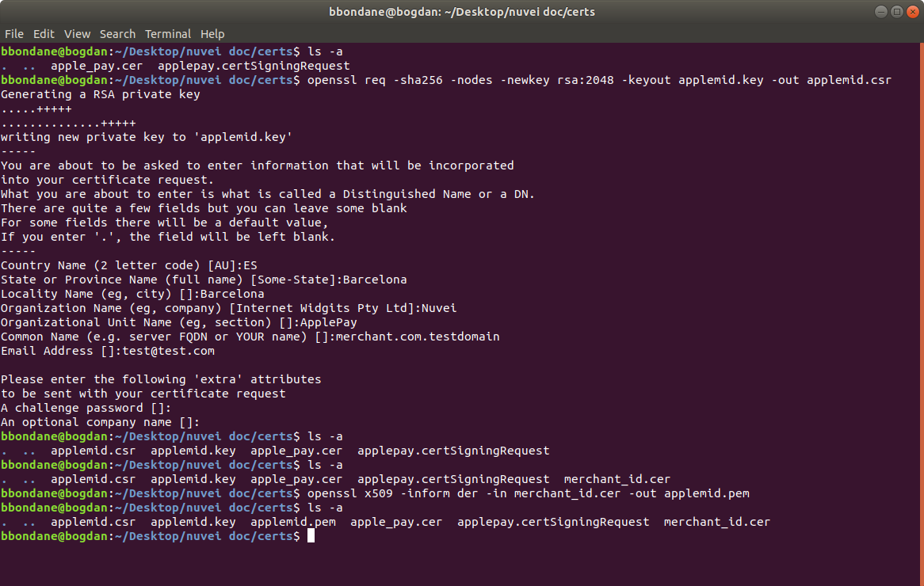This screenshot has width=924, height=586.
Task: Click merchant_id.cer in the last file listing
Action: click(x=716, y=522)
